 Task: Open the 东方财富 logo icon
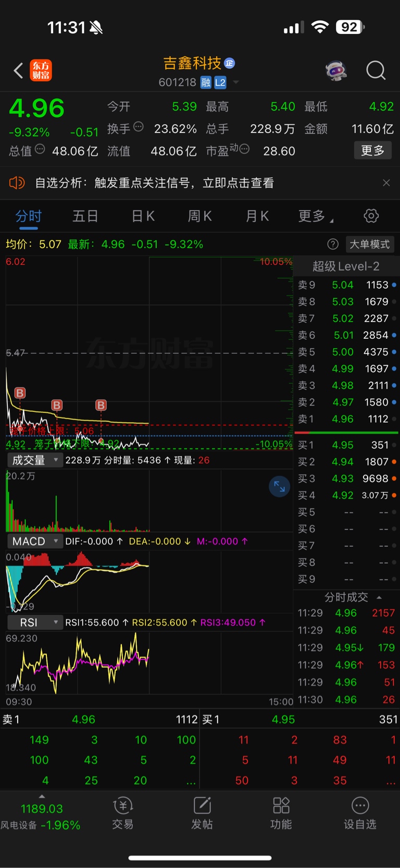(x=41, y=70)
